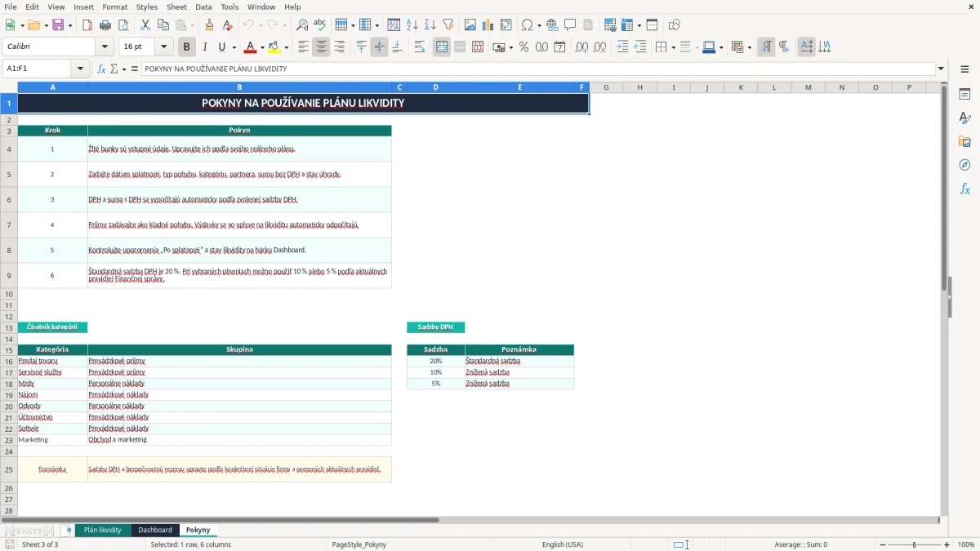Insert an image

click(x=470, y=25)
